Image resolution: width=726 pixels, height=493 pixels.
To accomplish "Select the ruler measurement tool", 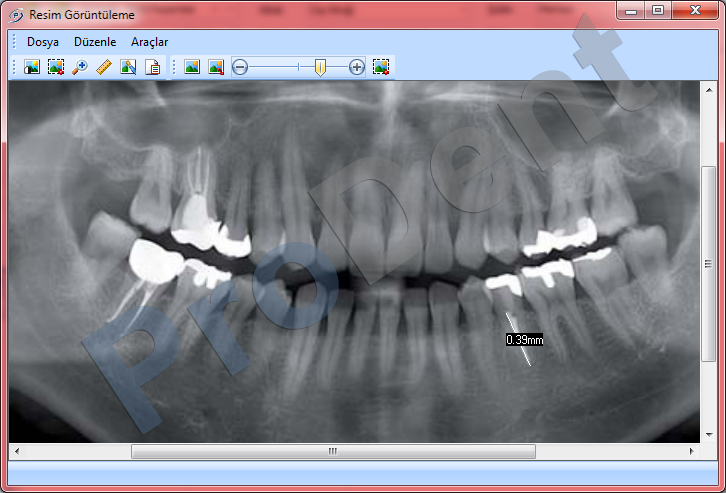I will click(x=104, y=67).
